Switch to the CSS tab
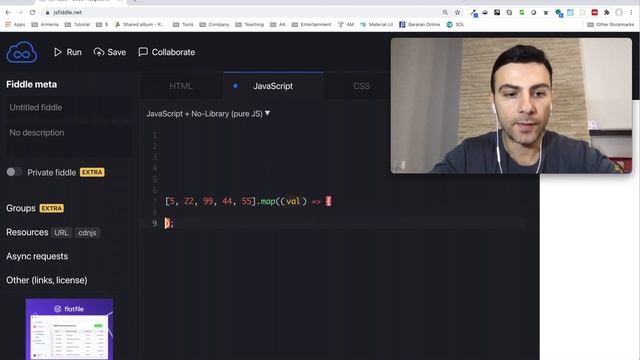640x360 pixels. coord(362,86)
